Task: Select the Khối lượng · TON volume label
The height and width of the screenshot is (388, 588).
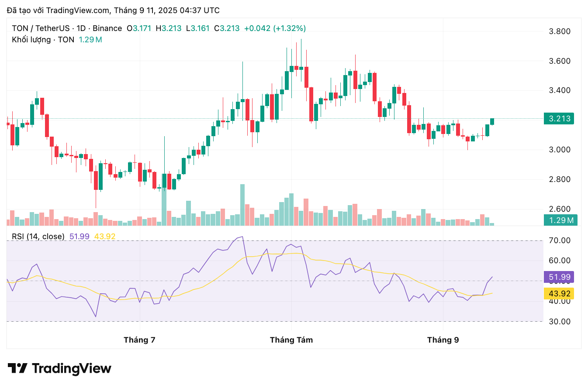Action: tap(43, 40)
